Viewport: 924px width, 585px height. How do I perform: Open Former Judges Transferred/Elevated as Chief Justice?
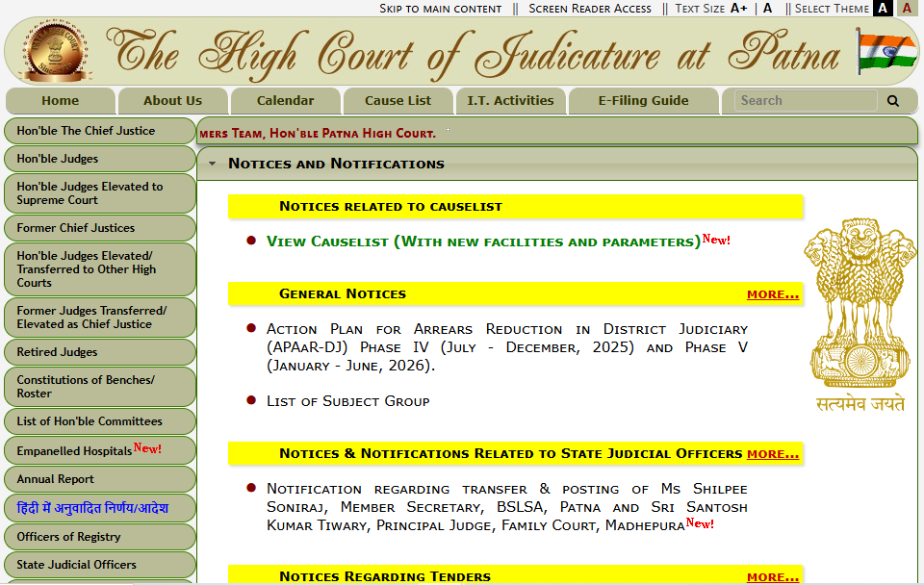click(99, 318)
